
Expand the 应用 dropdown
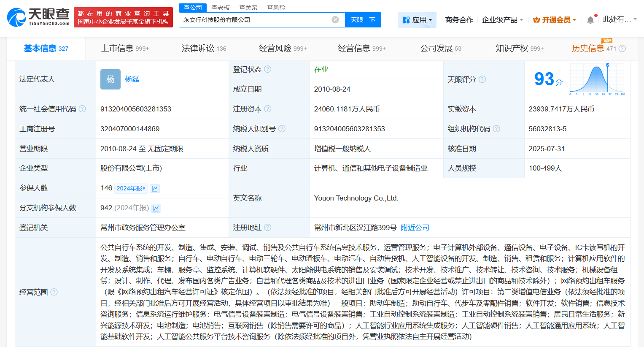pyautogui.click(x=417, y=20)
